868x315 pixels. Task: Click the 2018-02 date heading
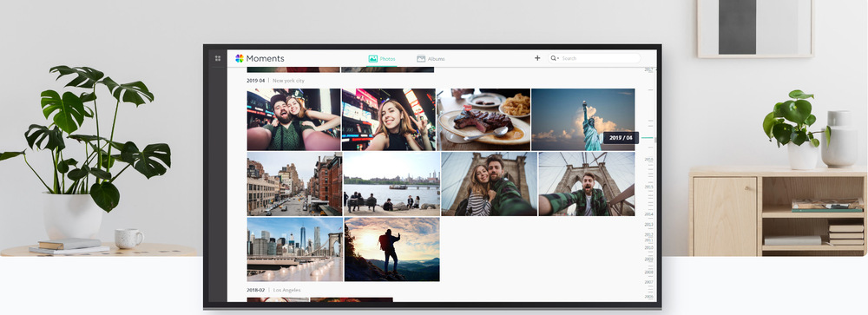point(256,290)
